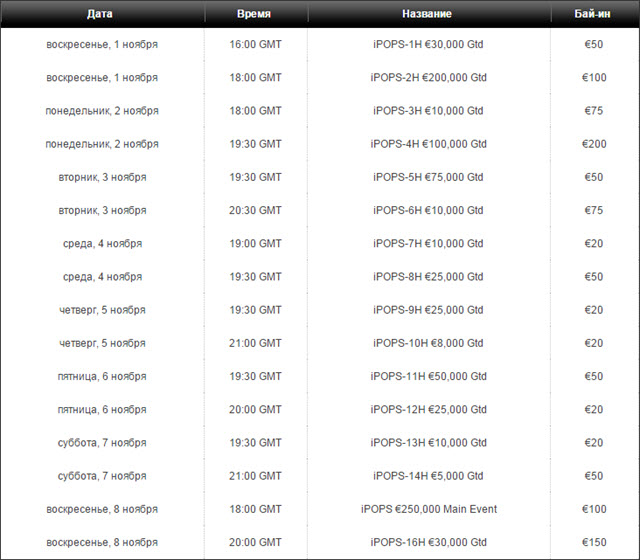Screen dimensions: 640x560
Task: Click 19:30 GMT in iPOPS-8H row
Action: (256, 277)
